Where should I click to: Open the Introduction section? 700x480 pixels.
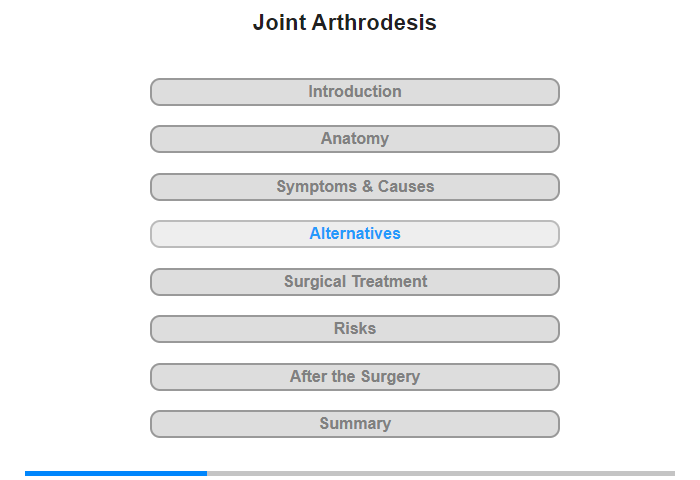pos(354,92)
